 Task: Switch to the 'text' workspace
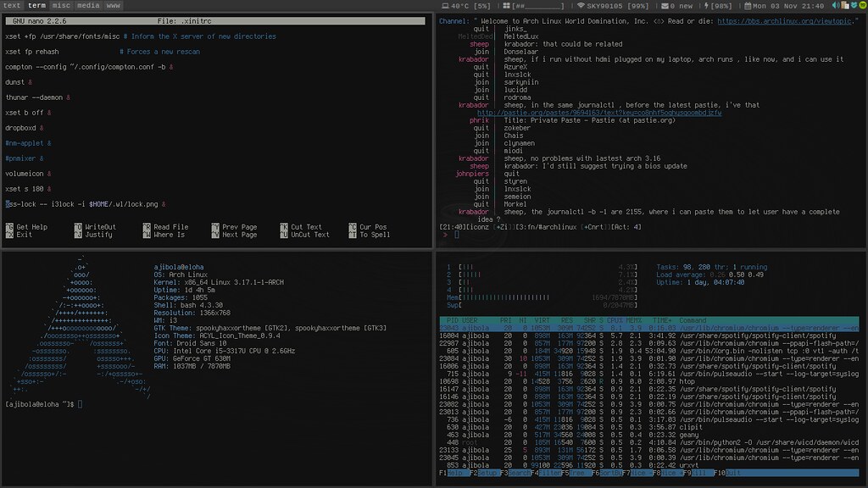click(14, 6)
